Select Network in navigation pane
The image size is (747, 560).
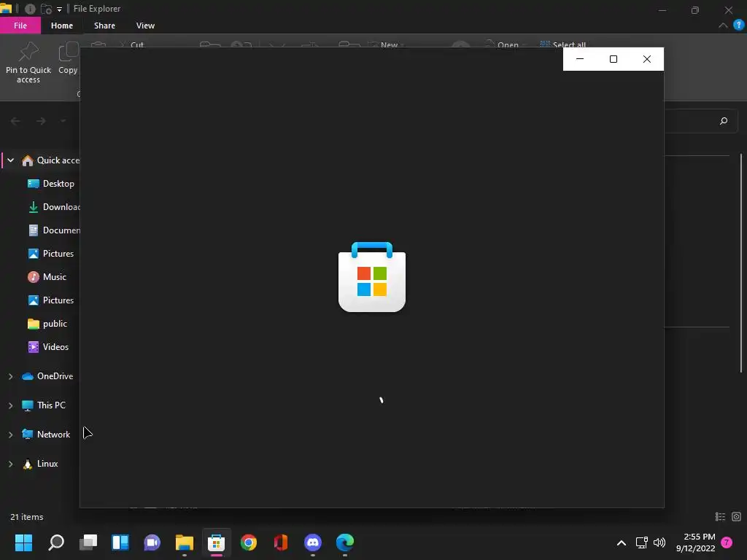click(x=46, y=435)
